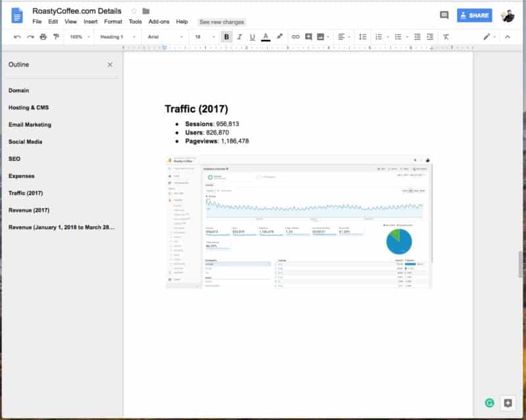This screenshot has width=526, height=420.
Task: Open the highlight color tool
Action: coord(279,37)
